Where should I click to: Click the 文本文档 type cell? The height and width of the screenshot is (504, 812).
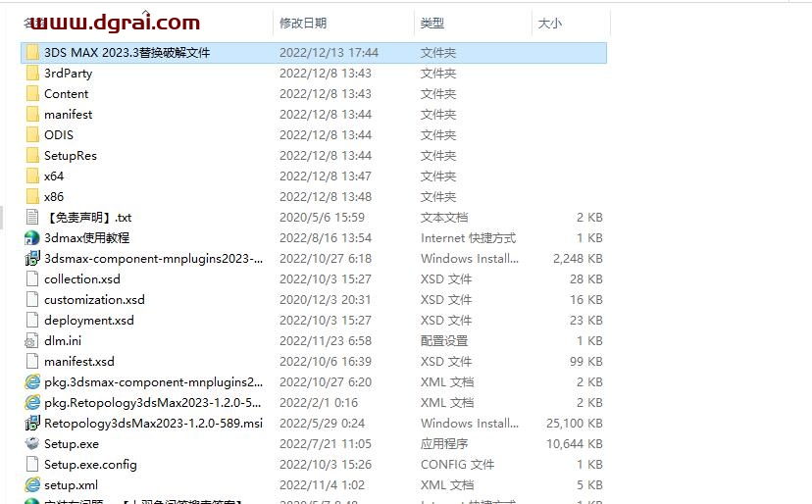click(444, 217)
